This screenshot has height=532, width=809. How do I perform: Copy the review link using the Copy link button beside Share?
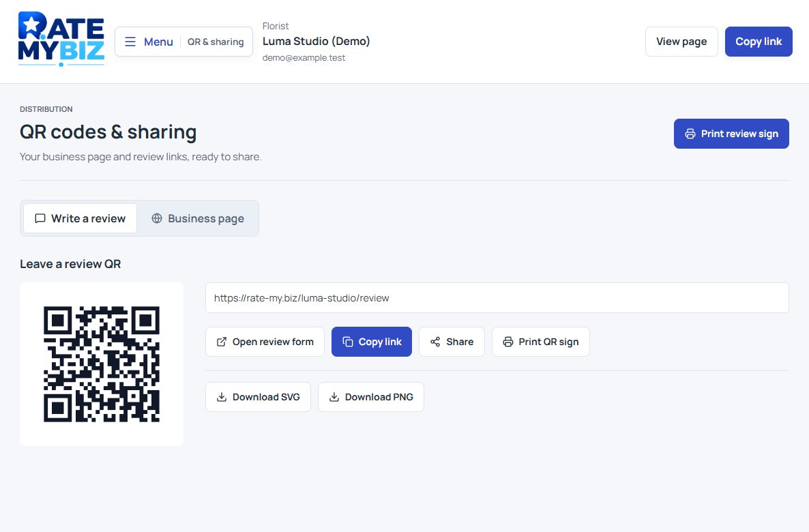[372, 342]
